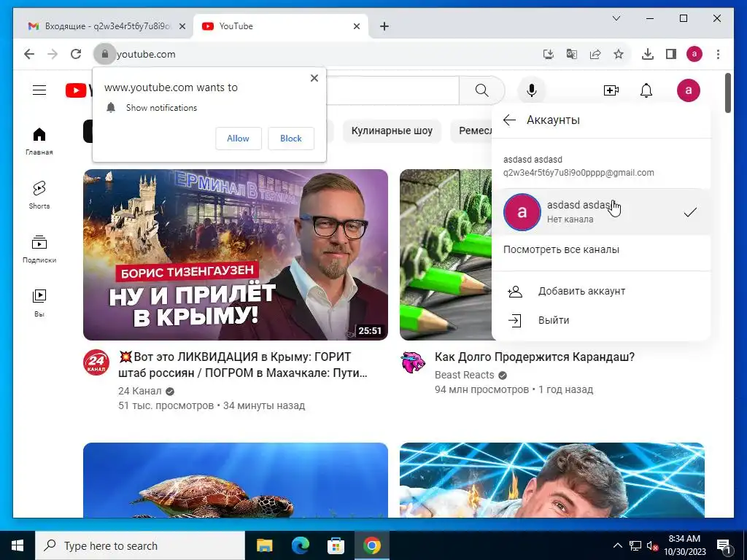Click the browser back arrow
This screenshot has width=747, height=560.
29,54
